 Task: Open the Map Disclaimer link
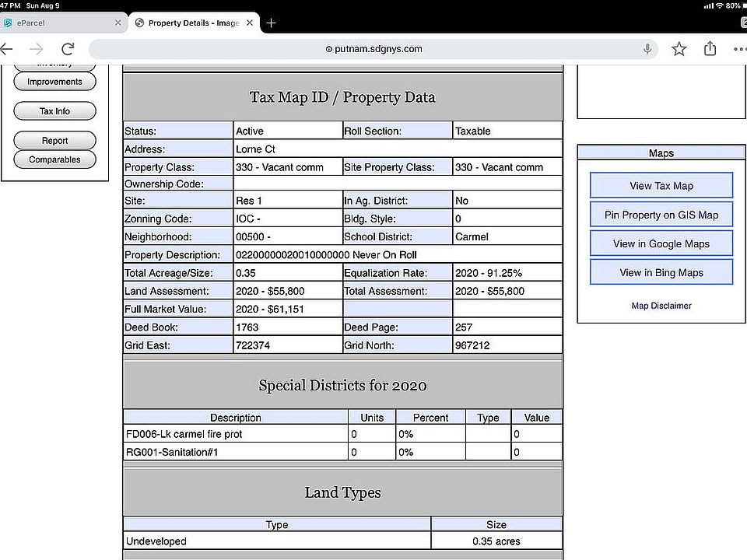pyautogui.click(x=661, y=306)
